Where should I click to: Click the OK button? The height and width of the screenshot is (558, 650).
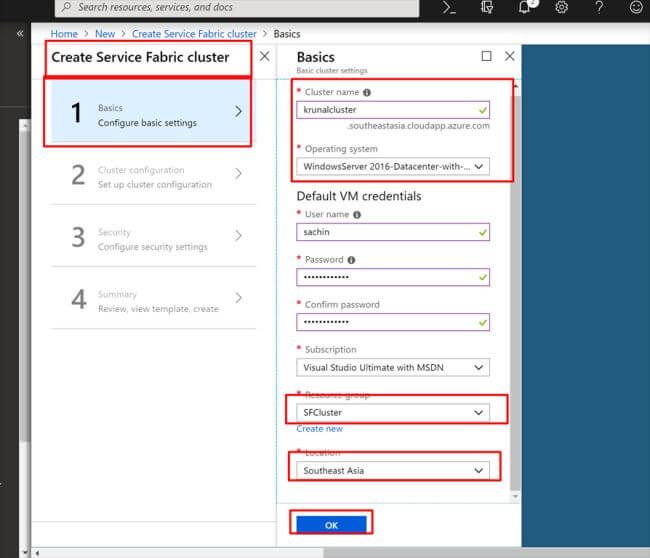click(331, 525)
